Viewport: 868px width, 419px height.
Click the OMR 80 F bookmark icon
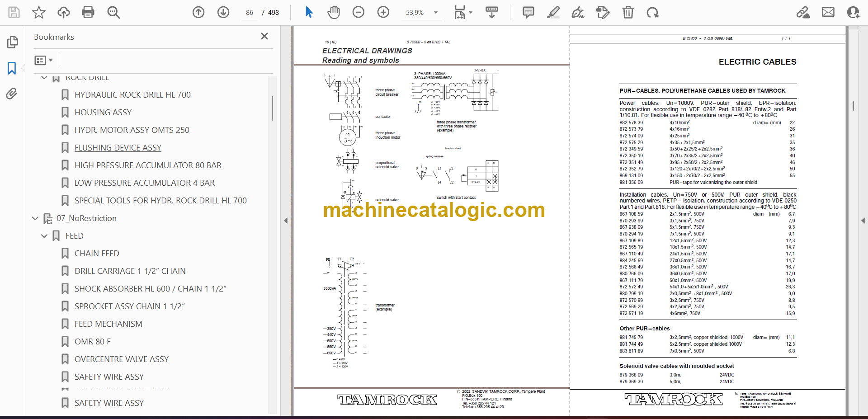[x=65, y=342]
